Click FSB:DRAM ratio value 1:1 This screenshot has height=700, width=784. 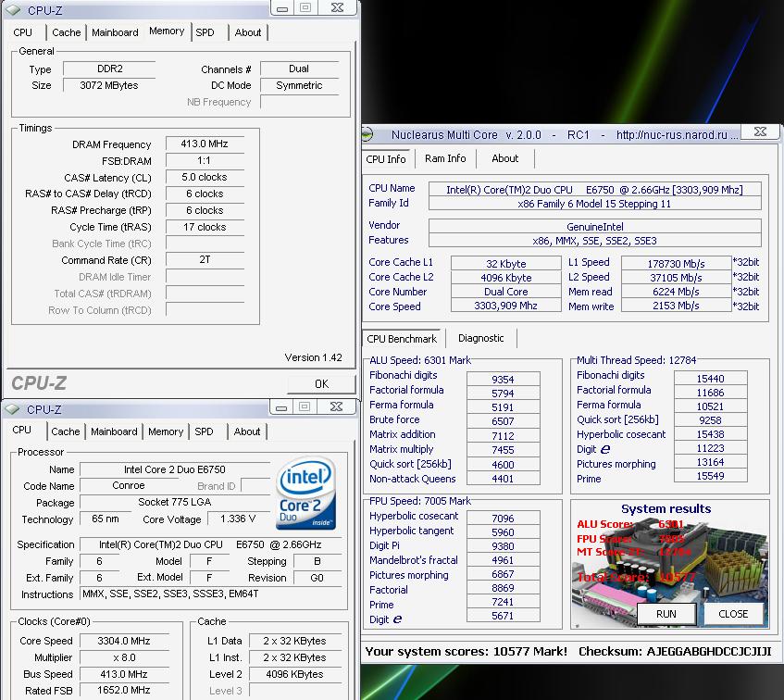click(205, 160)
